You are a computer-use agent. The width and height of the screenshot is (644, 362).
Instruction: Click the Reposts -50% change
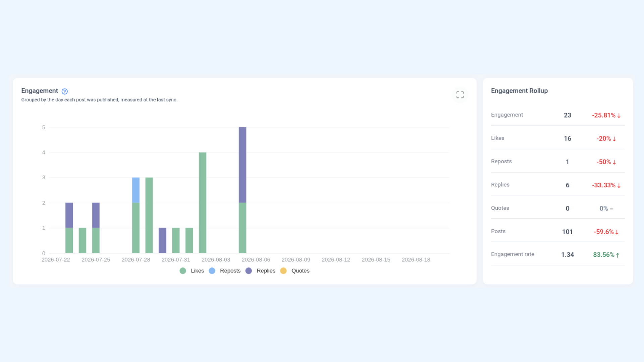click(606, 162)
